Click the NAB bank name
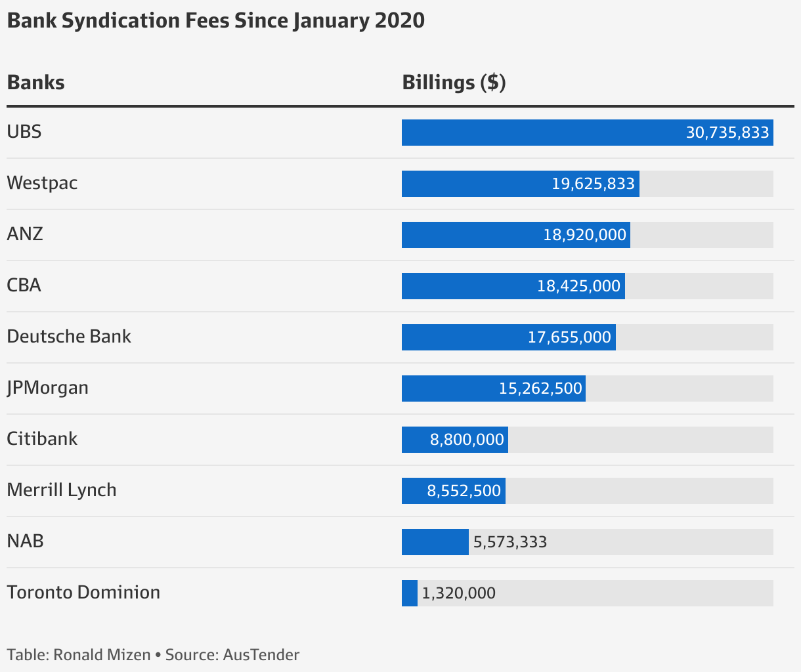The height and width of the screenshot is (672, 801). click(x=25, y=541)
